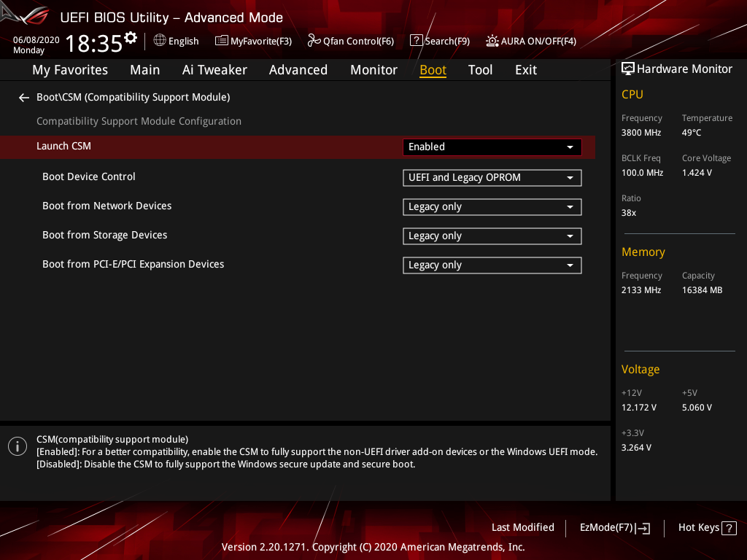Click the Voltage section heading
Image resolution: width=747 pixels, height=560 pixels.
[x=640, y=370]
